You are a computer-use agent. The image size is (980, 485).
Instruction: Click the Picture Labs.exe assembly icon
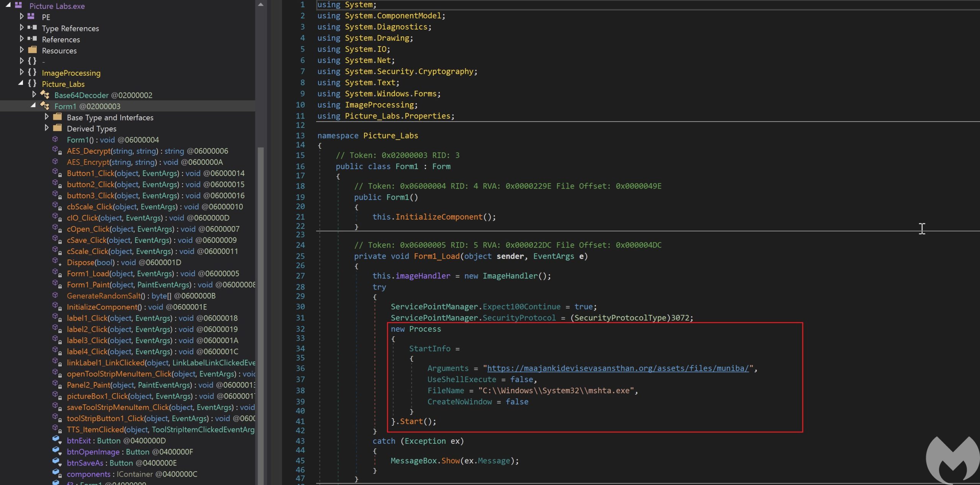point(18,5)
